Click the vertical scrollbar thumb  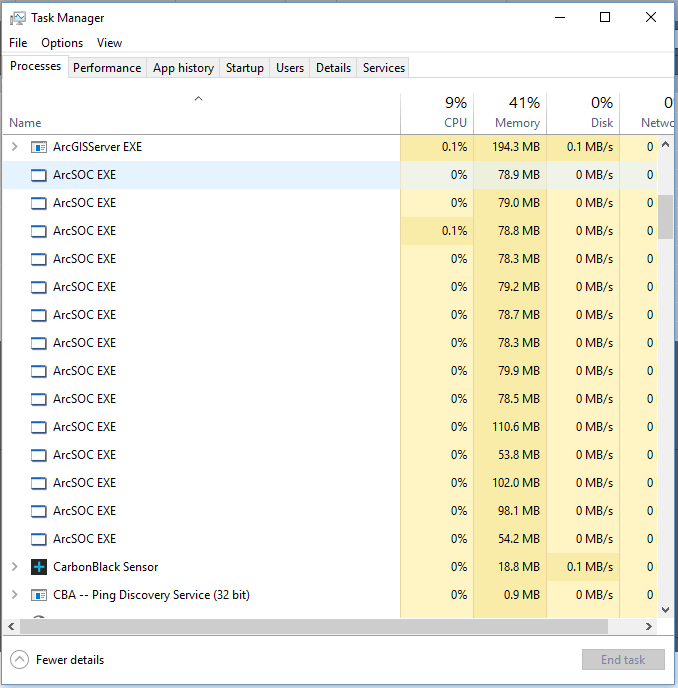(665, 217)
